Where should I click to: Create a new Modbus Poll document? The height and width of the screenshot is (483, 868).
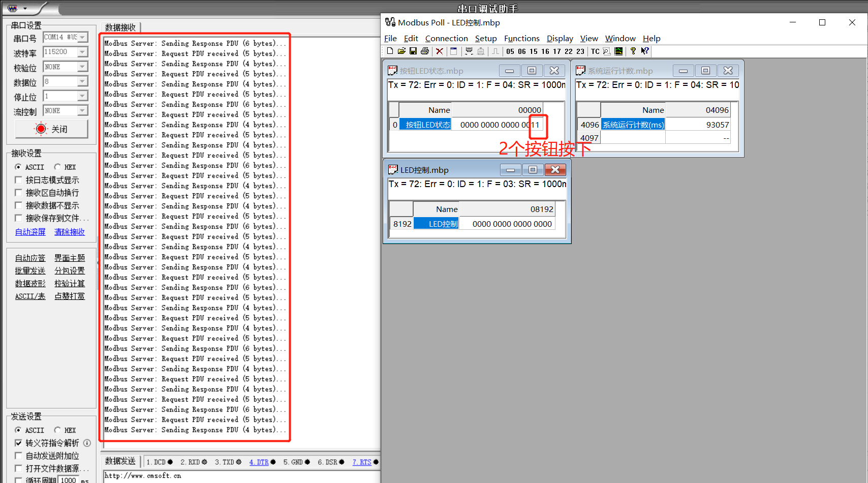(390, 51)
